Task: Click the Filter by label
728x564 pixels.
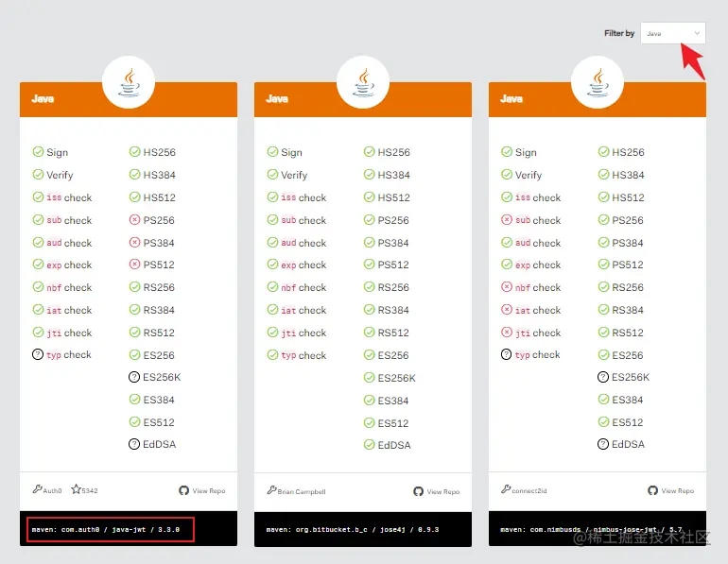Action: 619,33
